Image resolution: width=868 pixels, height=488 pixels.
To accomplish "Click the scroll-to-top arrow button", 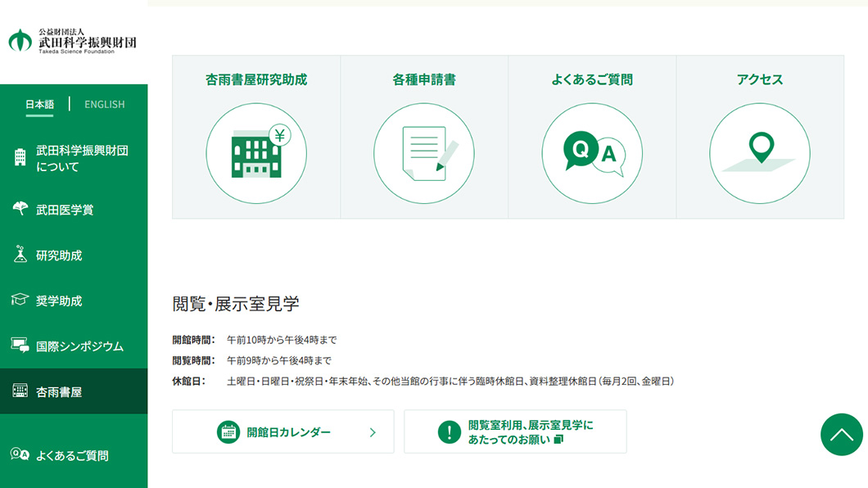I will [841, 435].
